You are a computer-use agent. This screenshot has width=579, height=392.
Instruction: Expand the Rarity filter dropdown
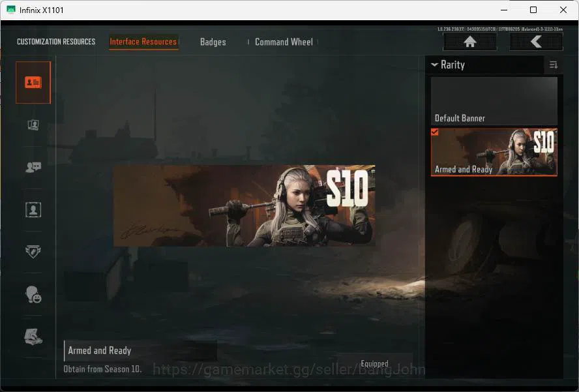pyautogui.click(x=448, y=65)
